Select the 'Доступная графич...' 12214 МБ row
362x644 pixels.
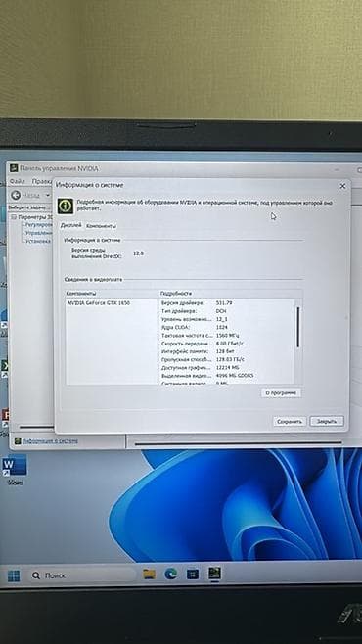pyautogui.click(x=227, y=368)
